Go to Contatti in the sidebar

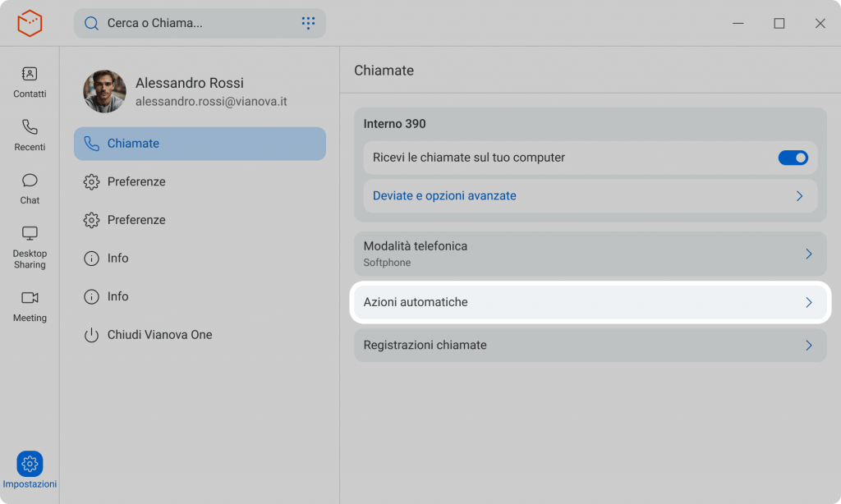[x=30, y=82]
